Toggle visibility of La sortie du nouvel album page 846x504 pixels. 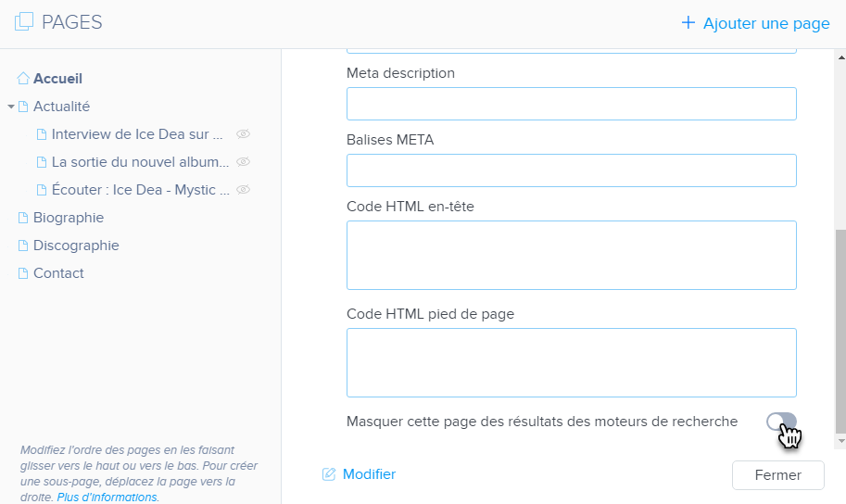pos(243,162)
